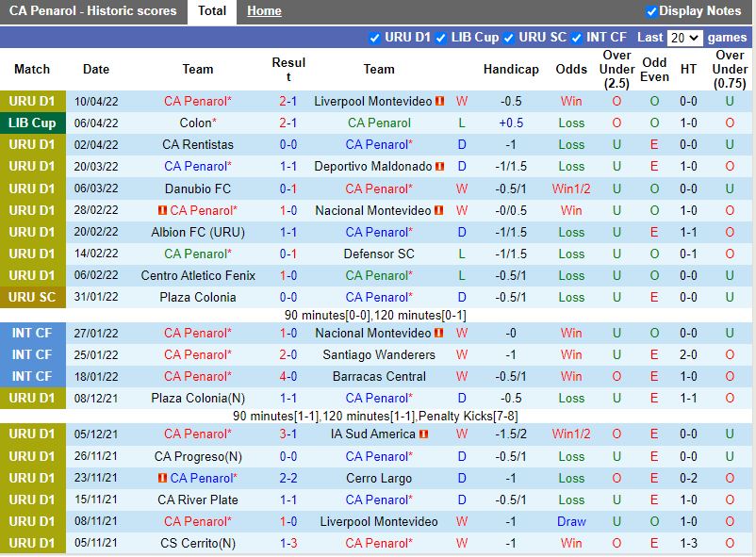756x557 pixels.
Task: Open the Last 20 games dropdown
Action: tap(684, 38)
